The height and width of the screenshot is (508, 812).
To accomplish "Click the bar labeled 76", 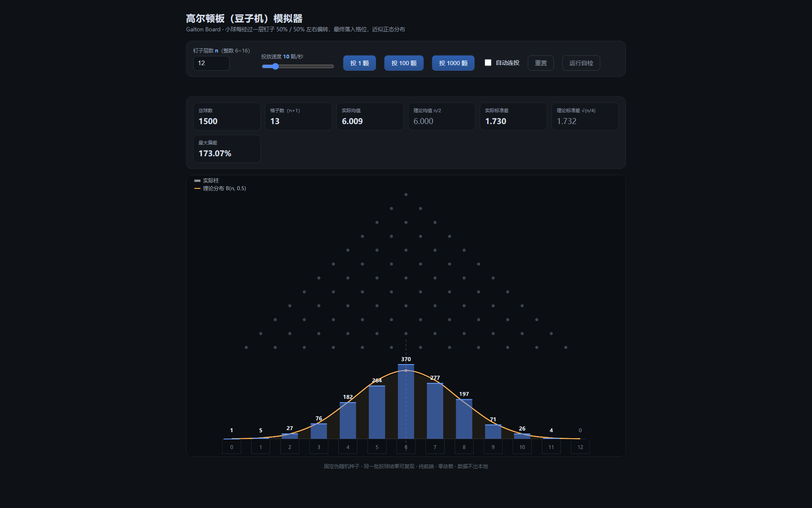I will click(x=319, y=431).
